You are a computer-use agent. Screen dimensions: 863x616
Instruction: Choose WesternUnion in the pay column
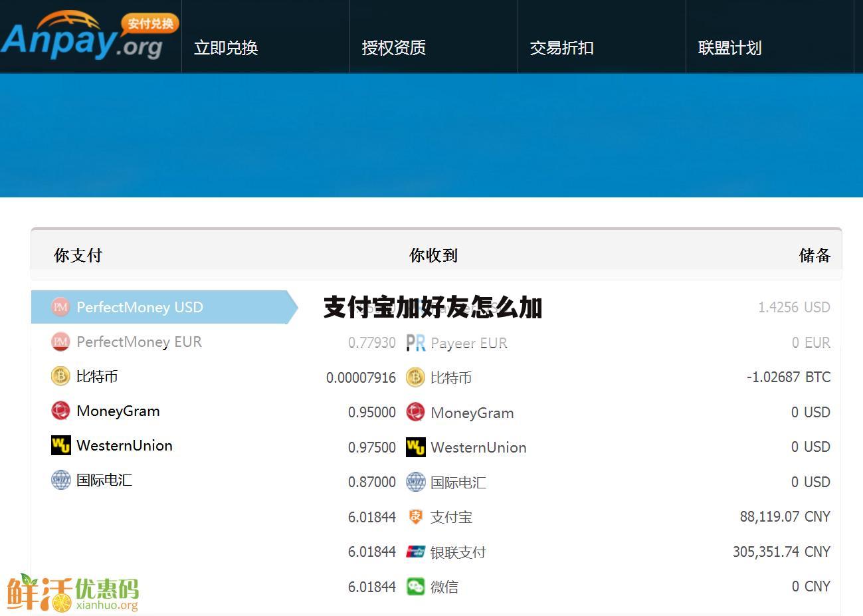click(124, 445)
